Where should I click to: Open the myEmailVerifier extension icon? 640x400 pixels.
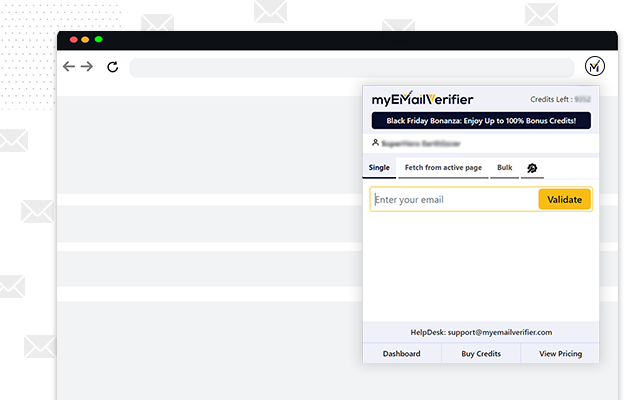pyautogui.click(x=595, y=66)
